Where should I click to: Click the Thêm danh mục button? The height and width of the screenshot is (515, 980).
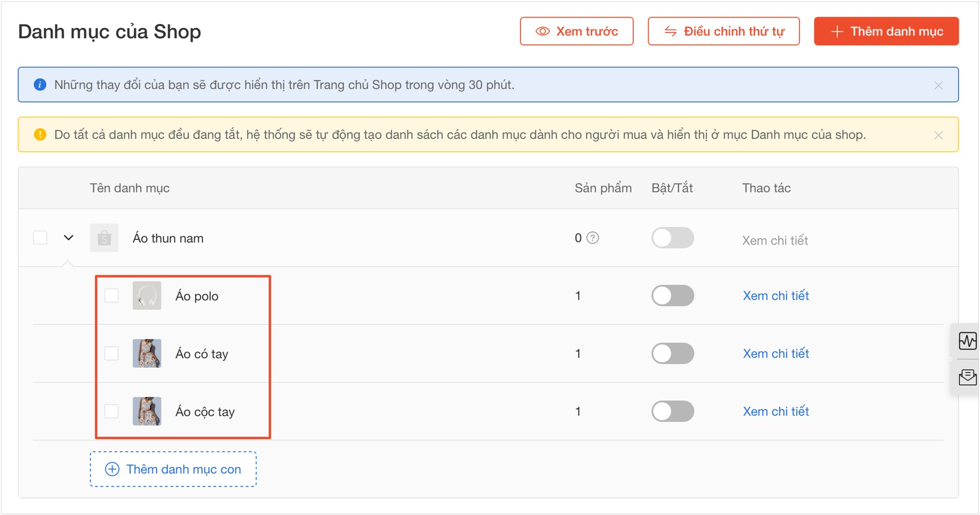tap(886, 31)
